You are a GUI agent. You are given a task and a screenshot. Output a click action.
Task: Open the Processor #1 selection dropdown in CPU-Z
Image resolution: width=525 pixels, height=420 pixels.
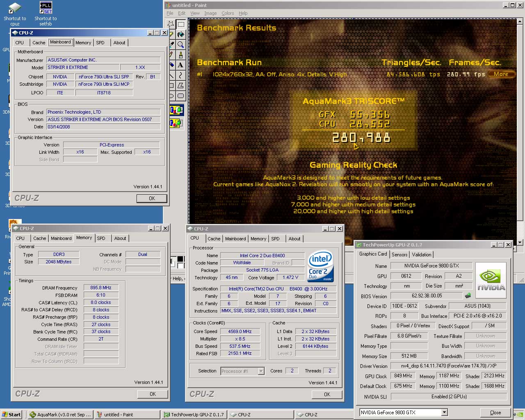(x=261, y=371)
